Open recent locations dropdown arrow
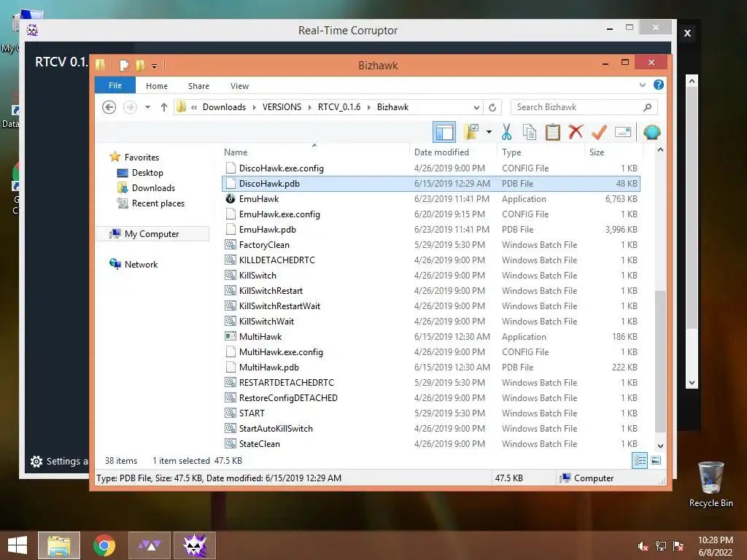 [x=147, y=107]
